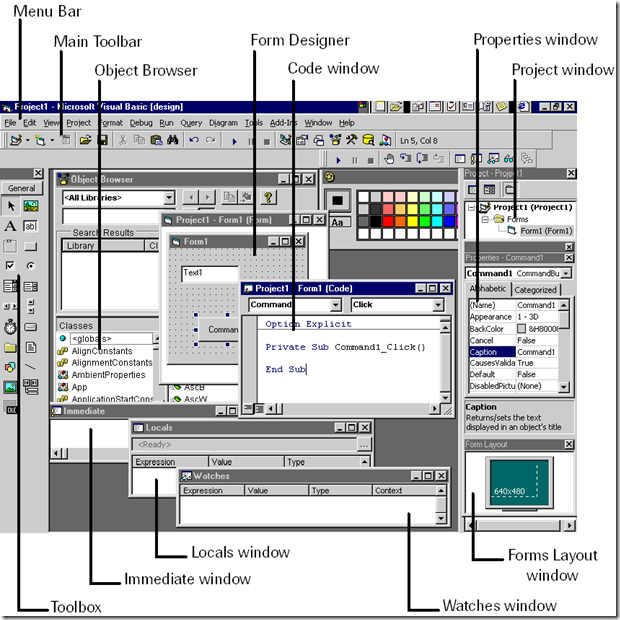620x620 pixels.
Task: Click Step Into on the Debug toolbar
Action: pos(406,159)
